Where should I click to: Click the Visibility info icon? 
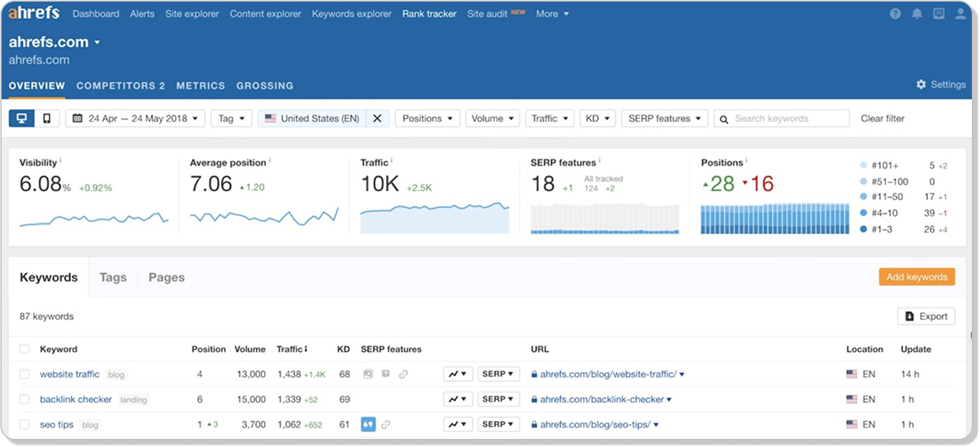(60, 161)
